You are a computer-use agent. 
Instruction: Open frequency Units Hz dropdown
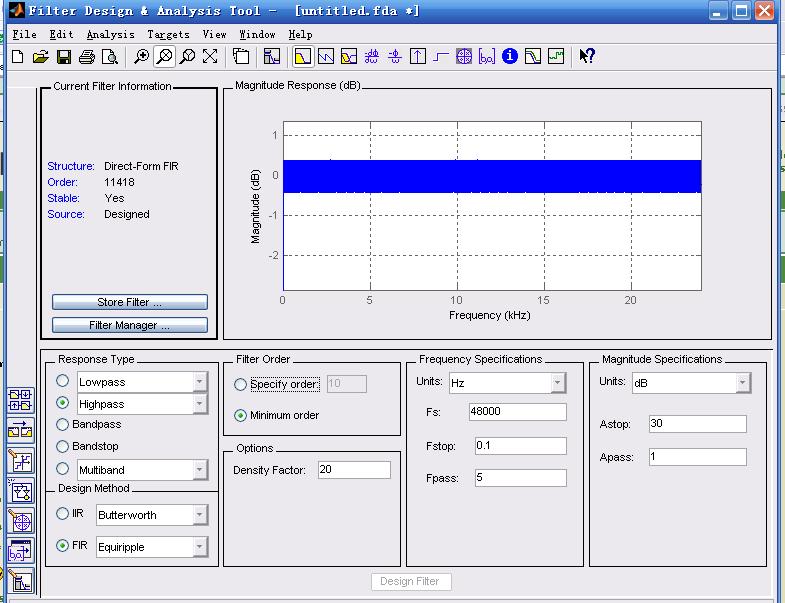point(557,383)
